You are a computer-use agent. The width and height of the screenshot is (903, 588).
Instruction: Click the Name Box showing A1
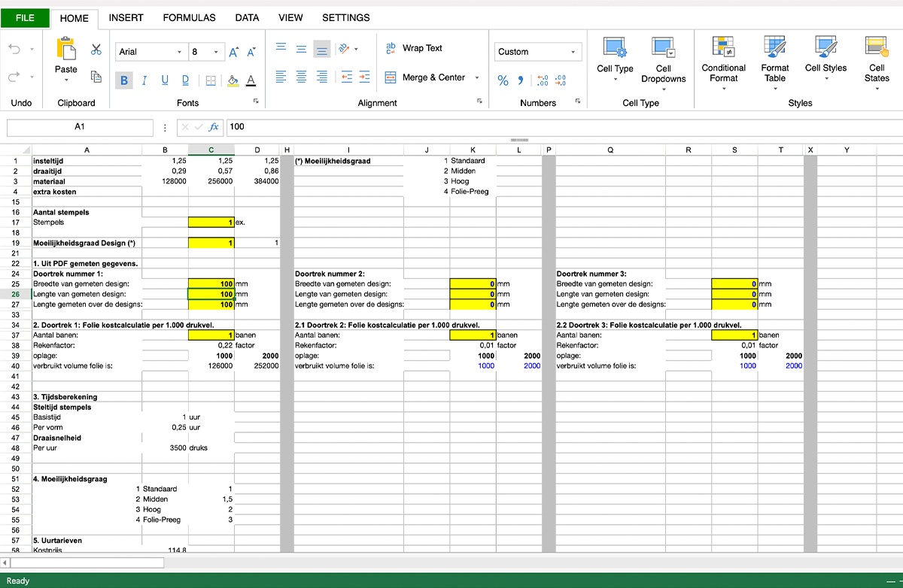[80, 127]
